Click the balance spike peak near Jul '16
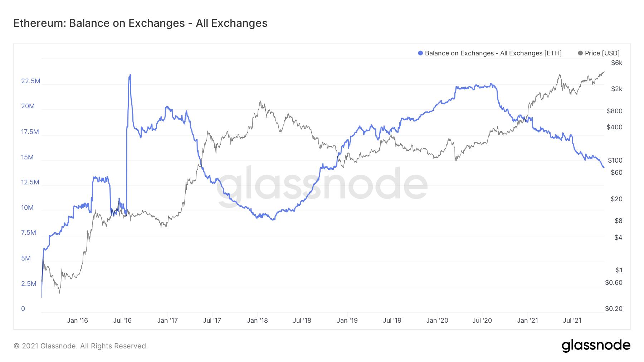The image size is (644, 362). [x=130, y=75]
